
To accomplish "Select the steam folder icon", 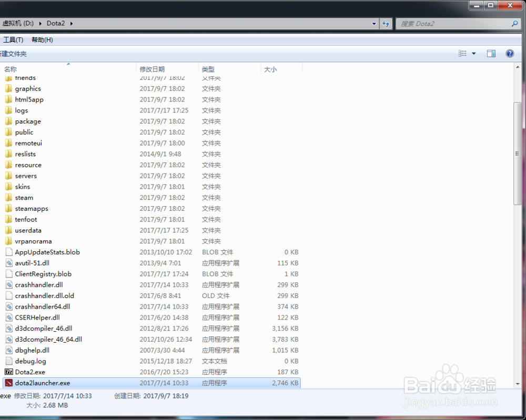I will [x=9, y=198].
